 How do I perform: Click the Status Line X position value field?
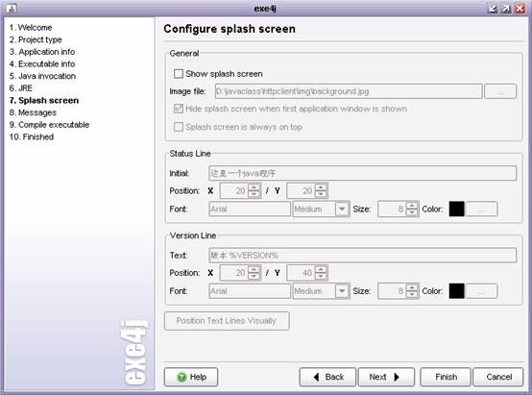pos(234,191)
